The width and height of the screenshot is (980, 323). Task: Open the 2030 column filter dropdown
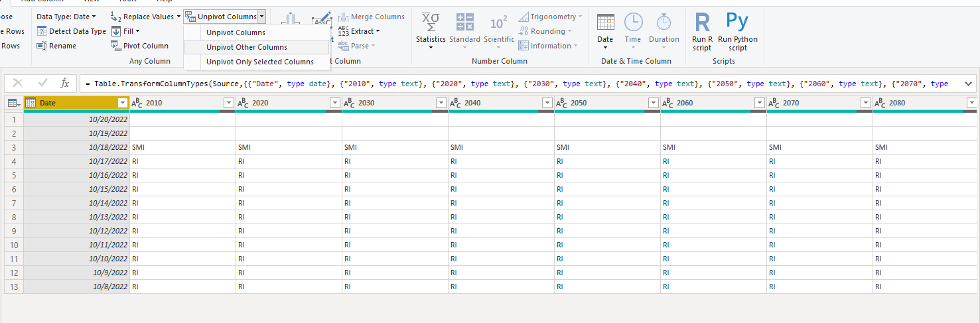tap(441, 103)
